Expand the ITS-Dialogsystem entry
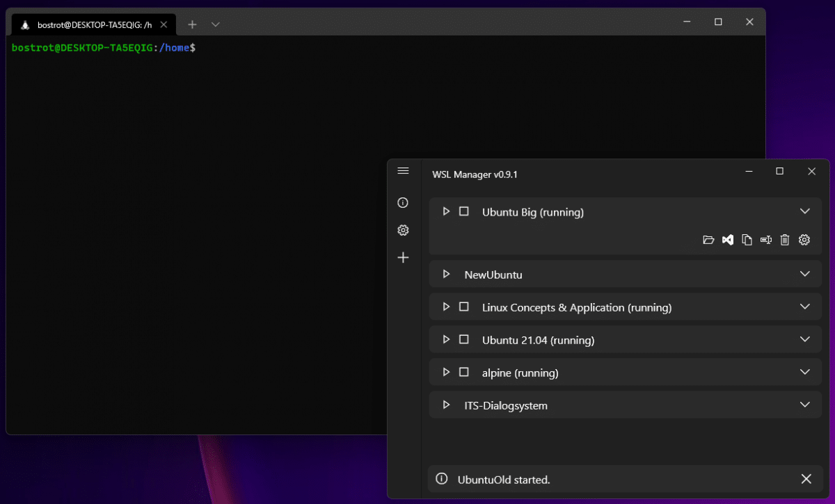This screenshot has height=504, width=835. 805,405
